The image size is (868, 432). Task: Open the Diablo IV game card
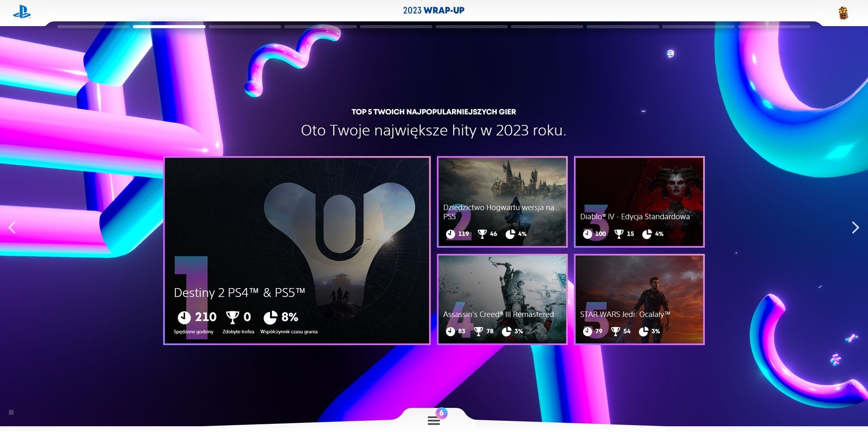click(639, 202)
